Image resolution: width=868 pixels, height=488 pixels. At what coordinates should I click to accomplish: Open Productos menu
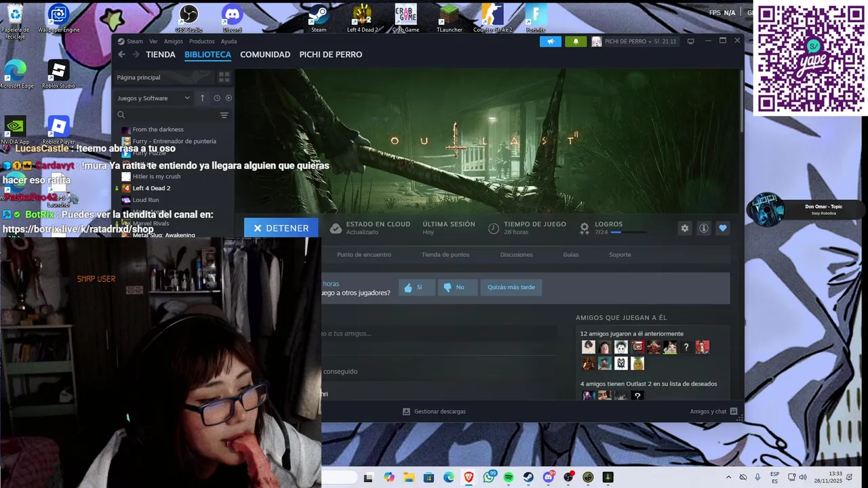[x=202, y=41]
